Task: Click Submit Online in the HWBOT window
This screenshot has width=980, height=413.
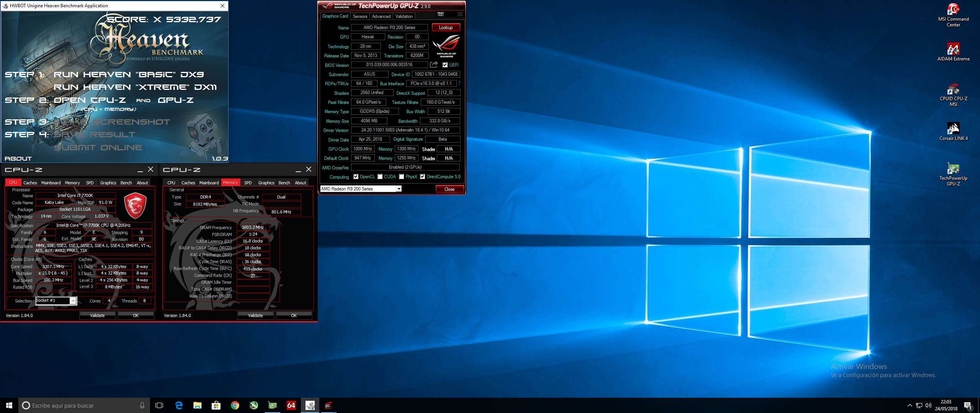Action: 98,148
